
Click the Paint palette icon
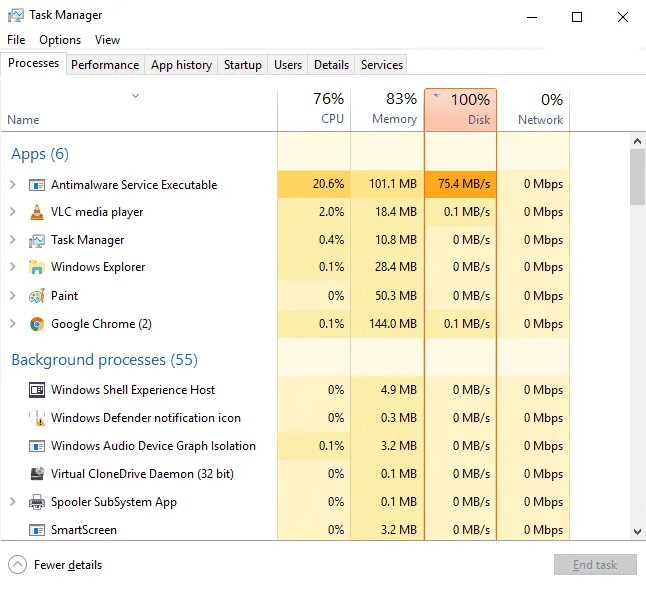(37, 296)
